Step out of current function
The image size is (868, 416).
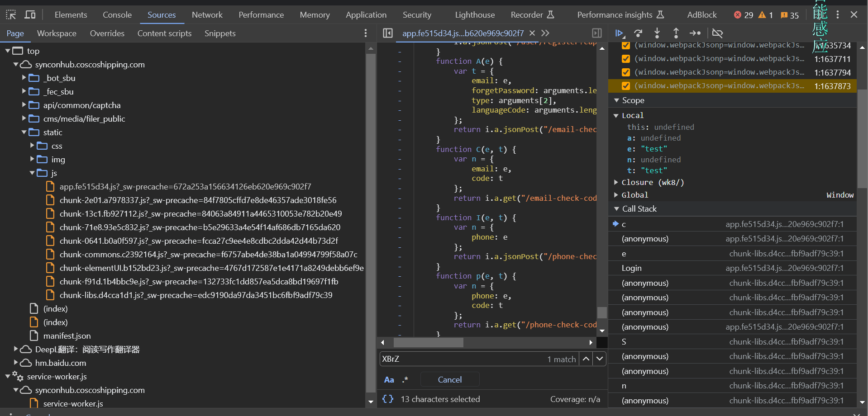point(676,33)
